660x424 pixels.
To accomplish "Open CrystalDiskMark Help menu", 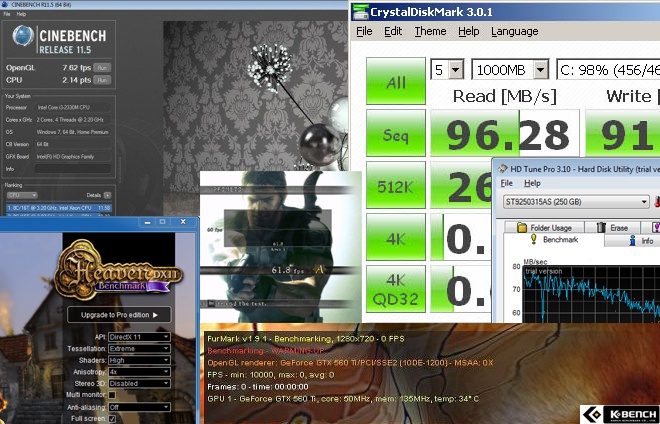I will point(468,32).
